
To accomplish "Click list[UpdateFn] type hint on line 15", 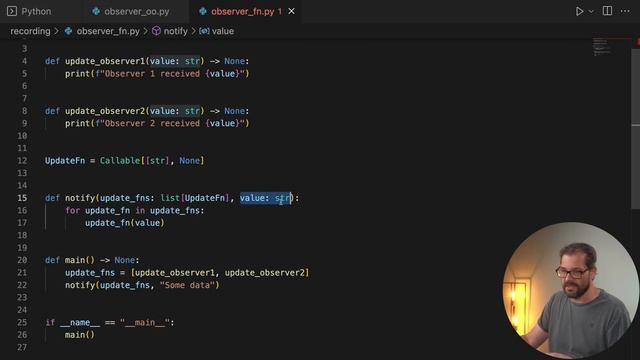I will coord(195,198).
